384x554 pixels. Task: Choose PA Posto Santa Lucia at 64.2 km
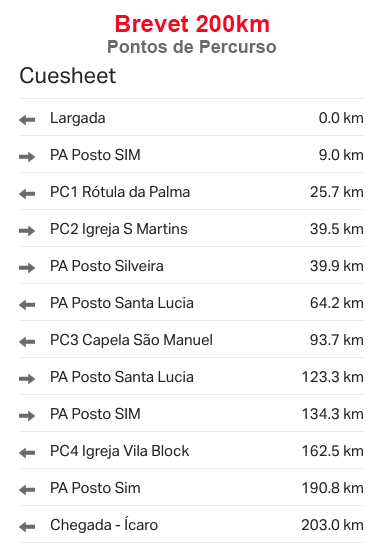coord(191,303)
